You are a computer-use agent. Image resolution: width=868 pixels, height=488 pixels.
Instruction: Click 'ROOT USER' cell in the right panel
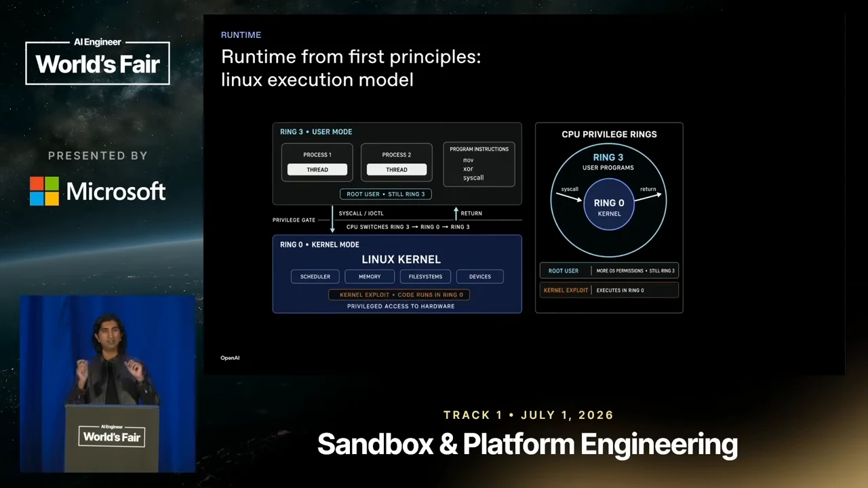[x=564, y=270]
